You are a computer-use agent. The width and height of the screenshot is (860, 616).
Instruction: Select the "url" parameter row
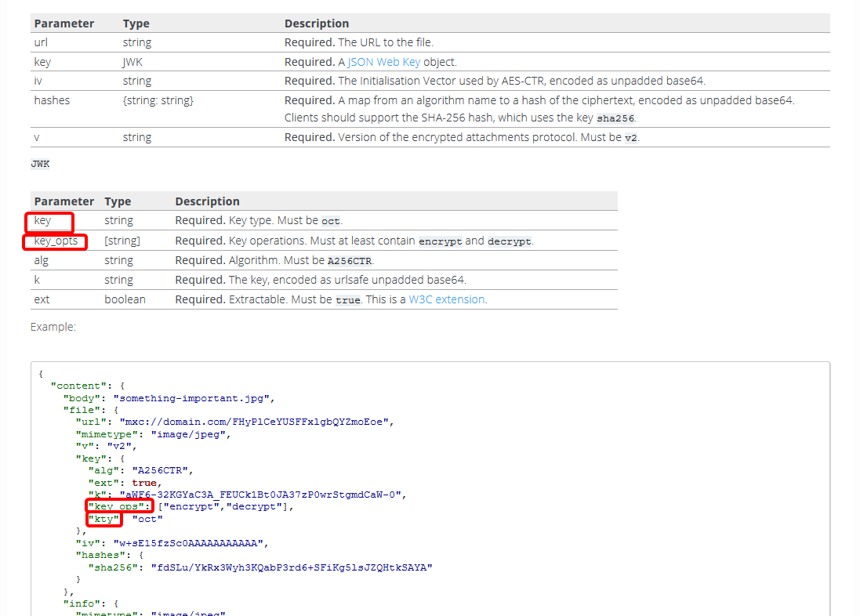(x=40, y=42)
